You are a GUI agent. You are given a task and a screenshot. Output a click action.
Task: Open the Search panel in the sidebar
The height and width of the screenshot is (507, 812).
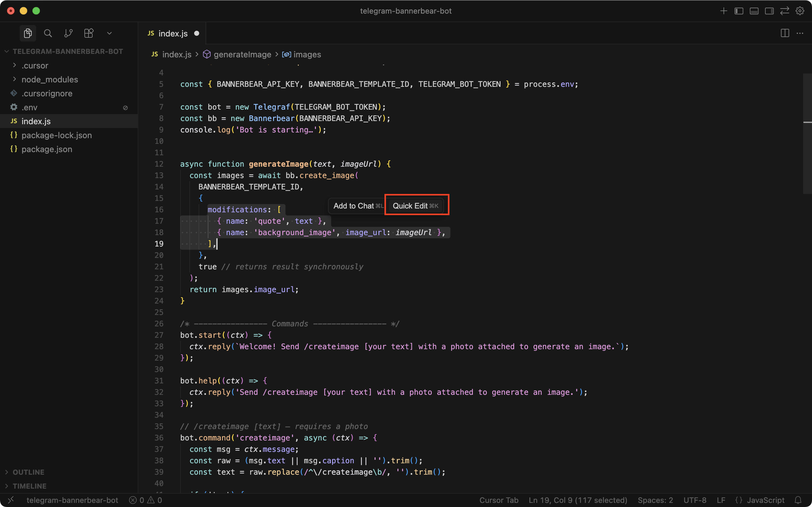[x=48, y=33]
